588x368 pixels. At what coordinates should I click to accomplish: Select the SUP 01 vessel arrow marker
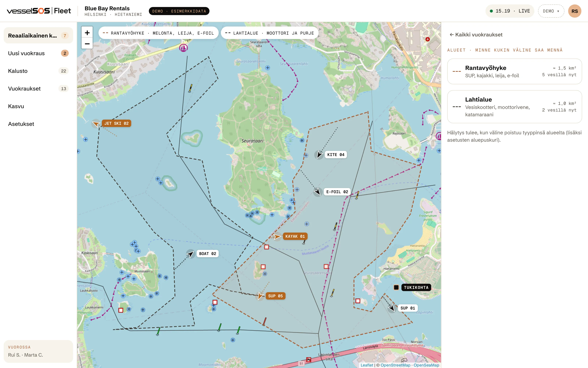(392, 308)
